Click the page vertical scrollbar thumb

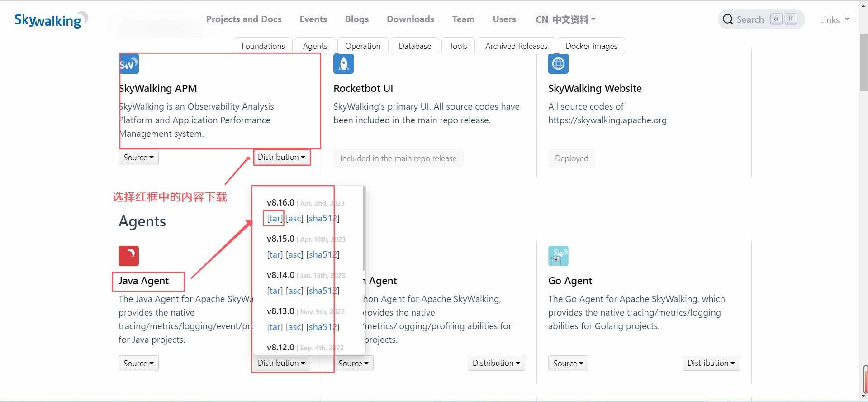[863, 62]
